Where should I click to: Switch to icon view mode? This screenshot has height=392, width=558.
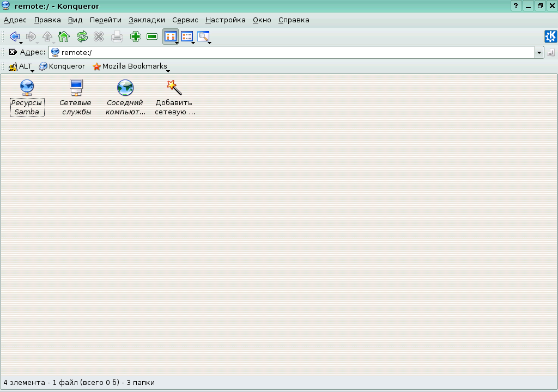[x=170, y=36]
